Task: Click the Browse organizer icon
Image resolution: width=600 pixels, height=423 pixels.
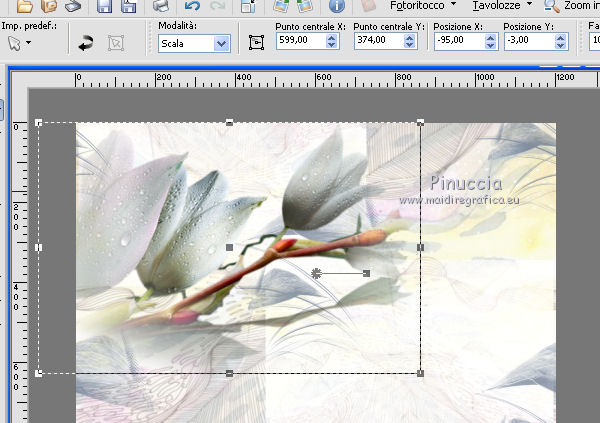Action: point(49,6)
